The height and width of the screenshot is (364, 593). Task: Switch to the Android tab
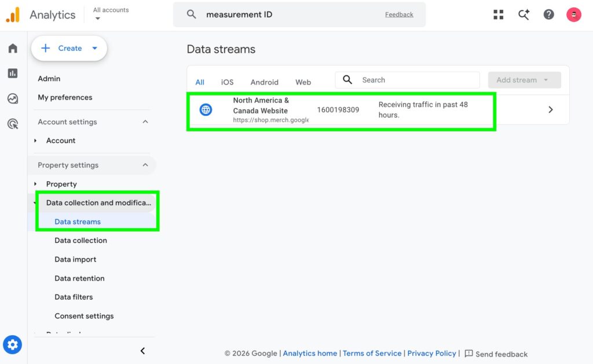tap(264, 82)
